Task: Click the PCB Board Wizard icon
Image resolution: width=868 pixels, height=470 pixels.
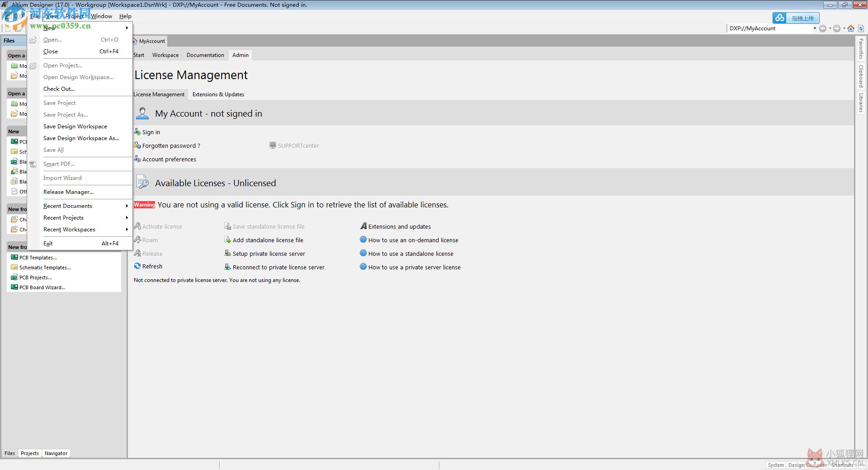Action: coord(14,287)
